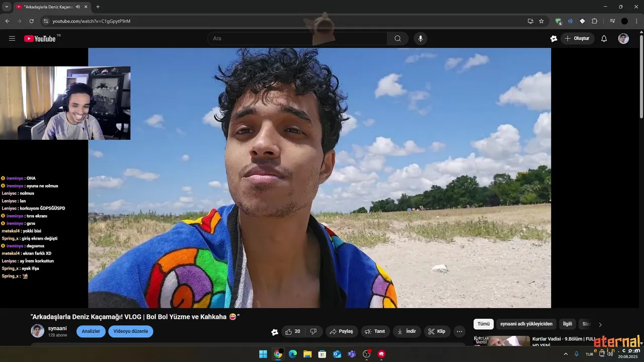This screenshot has width=644, height=362.
Task: Show hidden system tray icons
Action: coord(565,354)
